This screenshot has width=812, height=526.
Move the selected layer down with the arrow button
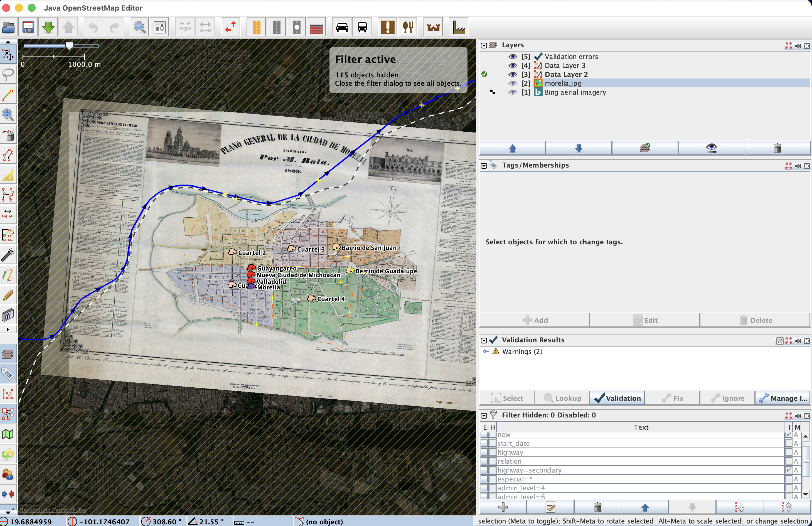tap(579, 148)
